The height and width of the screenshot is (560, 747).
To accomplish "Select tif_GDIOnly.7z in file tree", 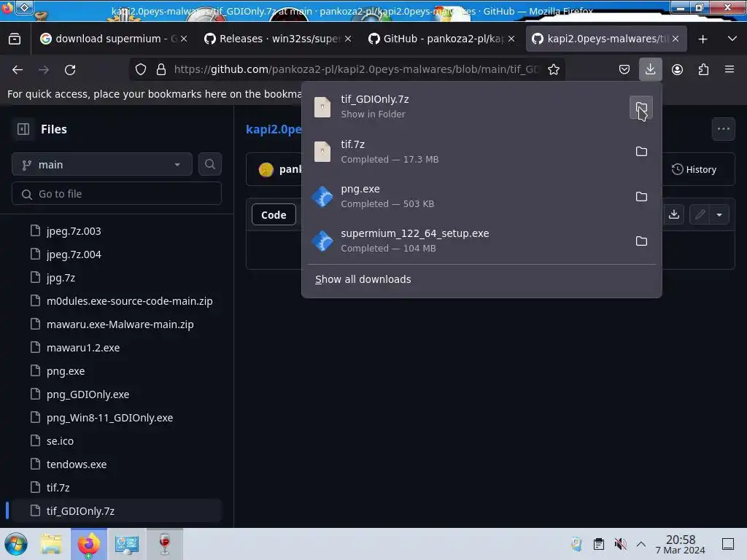I will coord(117,511).
